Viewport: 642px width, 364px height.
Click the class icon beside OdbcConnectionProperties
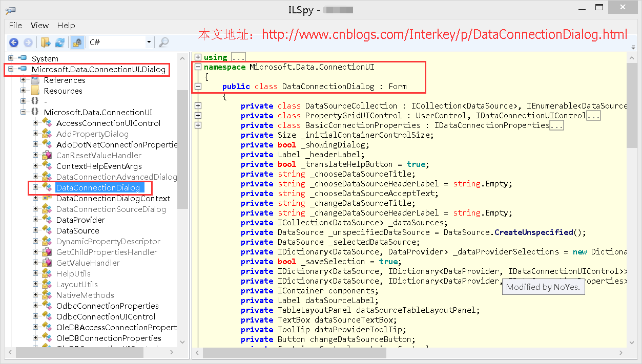coord(47,306)
